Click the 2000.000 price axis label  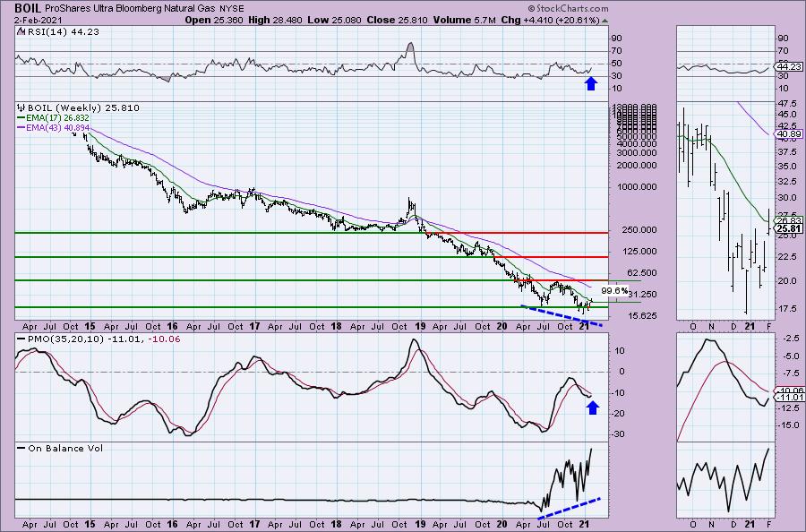637,165
